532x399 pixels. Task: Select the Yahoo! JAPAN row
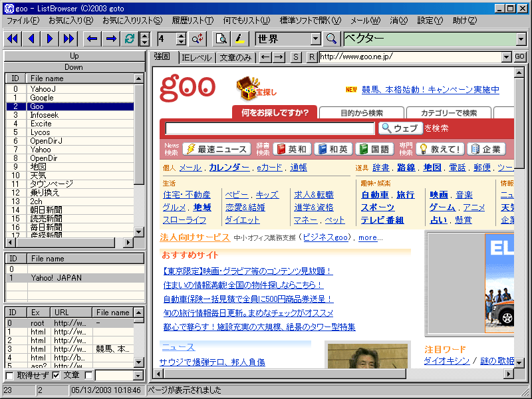point(74,278)
